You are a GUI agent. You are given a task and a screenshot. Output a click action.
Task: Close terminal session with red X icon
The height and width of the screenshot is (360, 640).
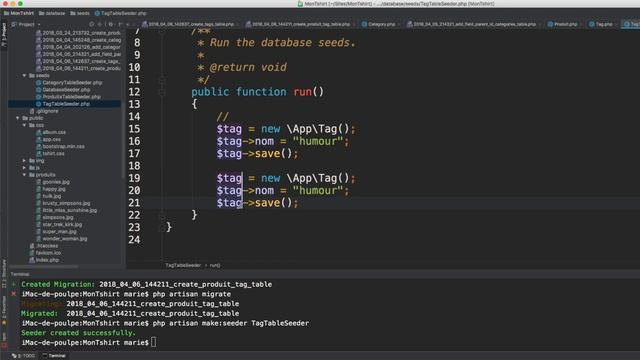pos(13,294)
